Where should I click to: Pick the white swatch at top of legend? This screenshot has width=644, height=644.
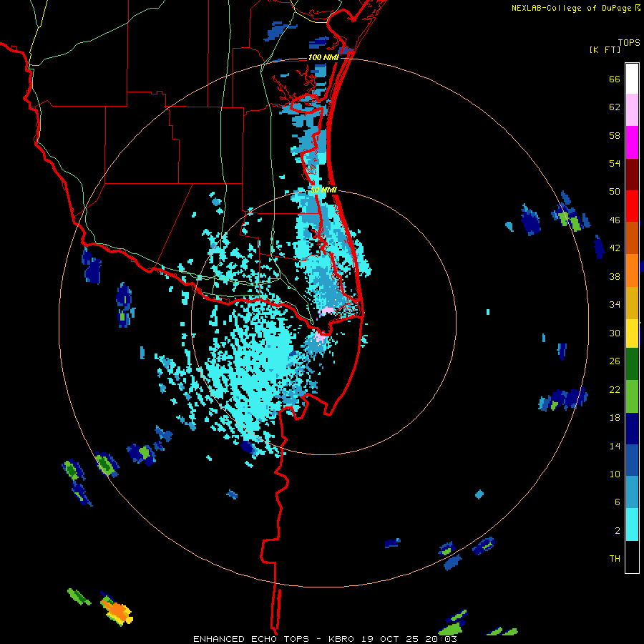pyautogui.click(x=632, y=79)
